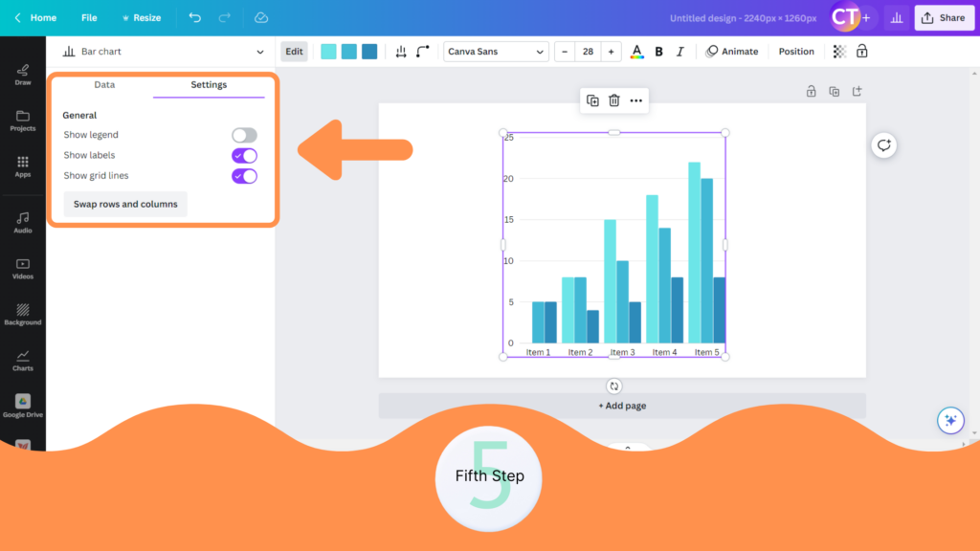Open the Position panel
This screenshot has height=551, width=980.
click(x=796, y=52)
